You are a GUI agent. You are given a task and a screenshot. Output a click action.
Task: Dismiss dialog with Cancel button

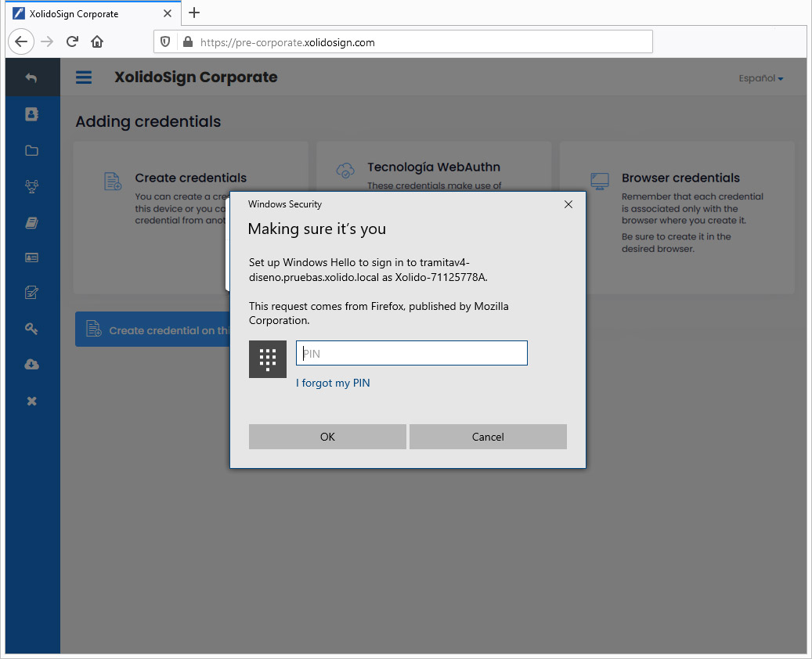[x=488, y=437]
